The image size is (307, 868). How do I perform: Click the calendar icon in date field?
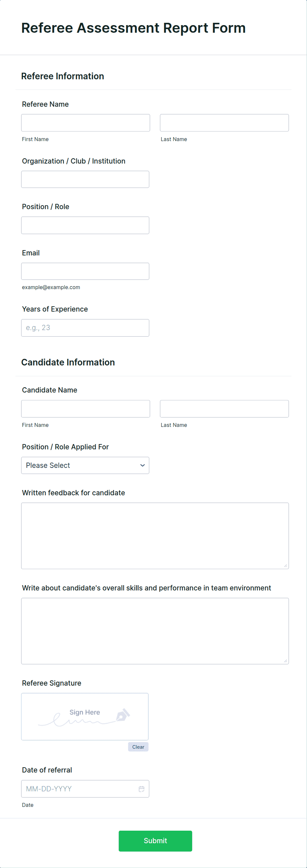(141, 789)
